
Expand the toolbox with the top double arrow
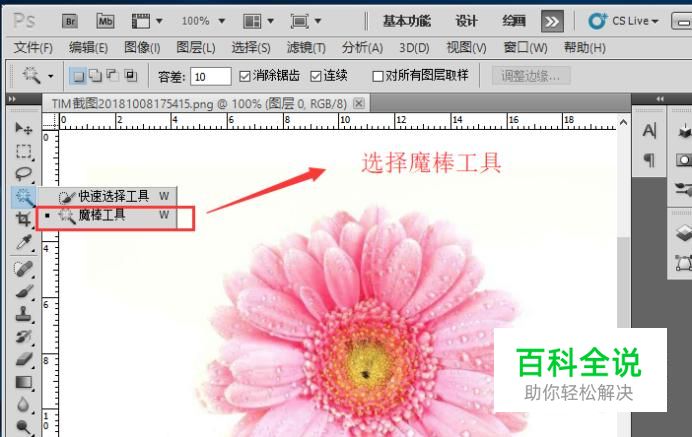12,99
